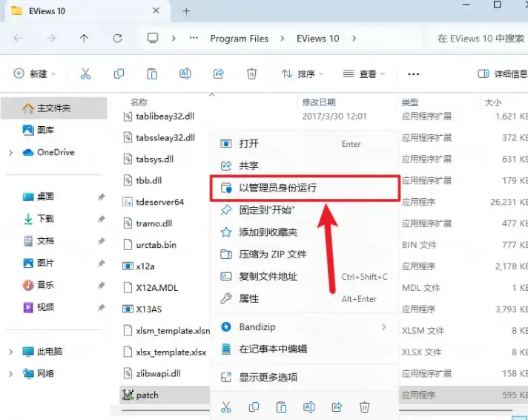Select the file tdeserver64
528x420 pixels.
click(159, 203)
